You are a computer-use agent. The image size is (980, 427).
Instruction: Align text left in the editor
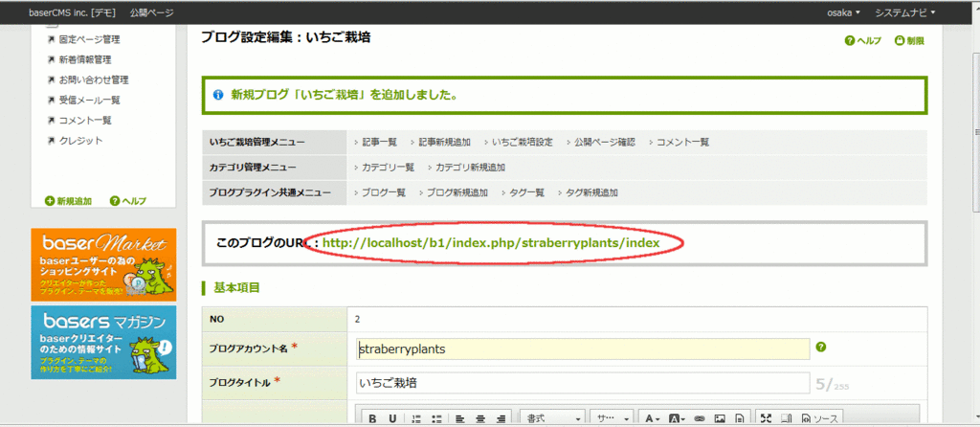[x=459, y=419]
